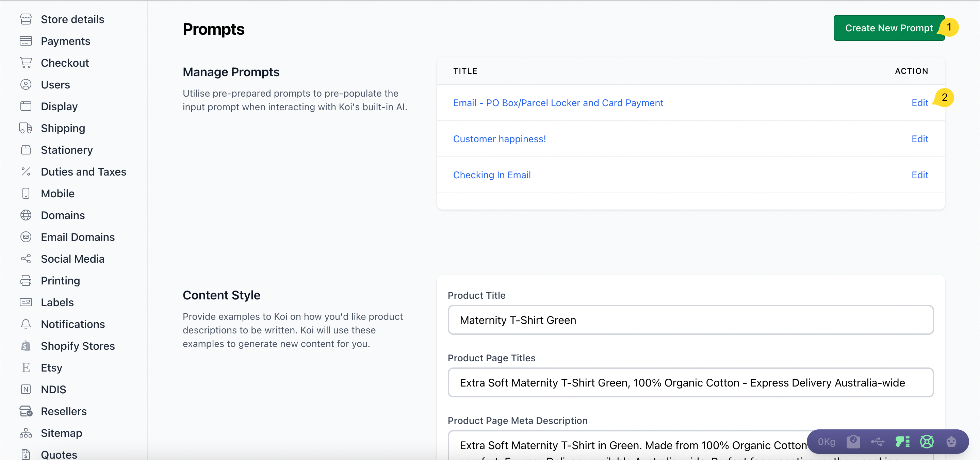
Task: Click Create New Prompt button
Action: click(888, 28)
